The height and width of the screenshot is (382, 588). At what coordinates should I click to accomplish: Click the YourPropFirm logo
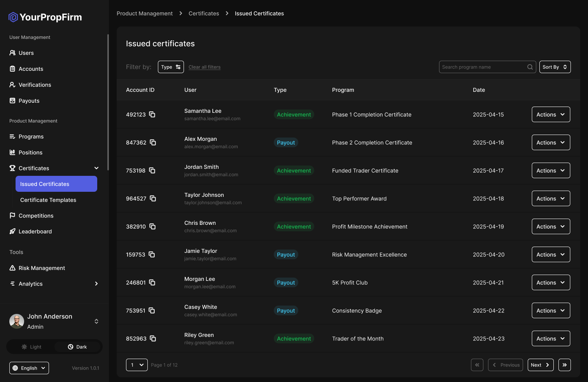(x=45, y=17)
